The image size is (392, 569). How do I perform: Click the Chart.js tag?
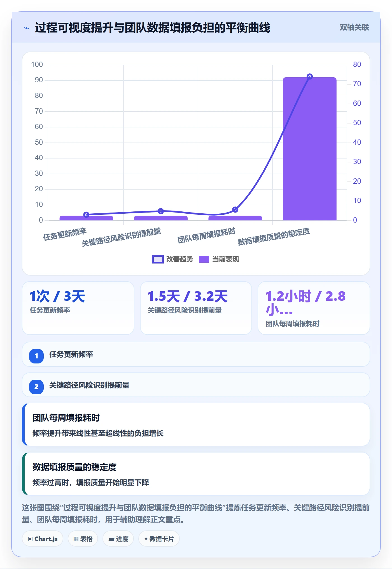43,539
